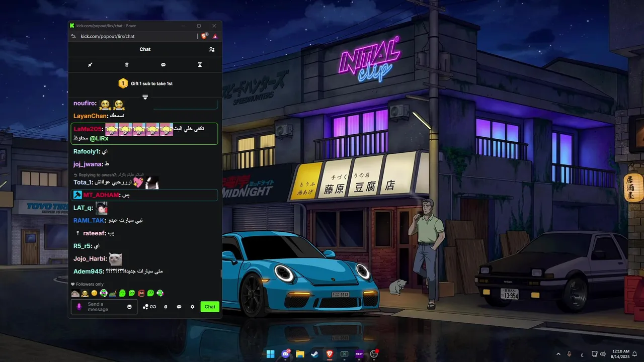The width and height of the screenshot is (644, 362).
Task: Click username R5_r5 in chat
Action: [x=83, y=246]
